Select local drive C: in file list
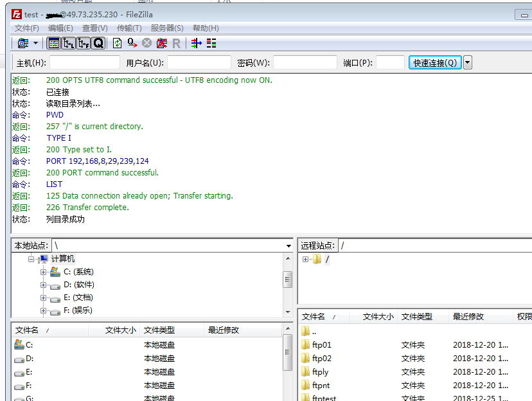 coord(147,345)
